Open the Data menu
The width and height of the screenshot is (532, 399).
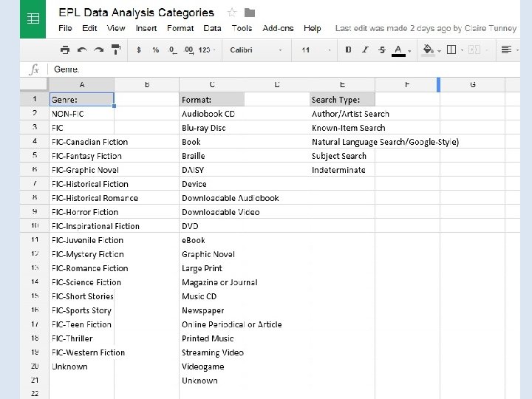coord(212,28)
